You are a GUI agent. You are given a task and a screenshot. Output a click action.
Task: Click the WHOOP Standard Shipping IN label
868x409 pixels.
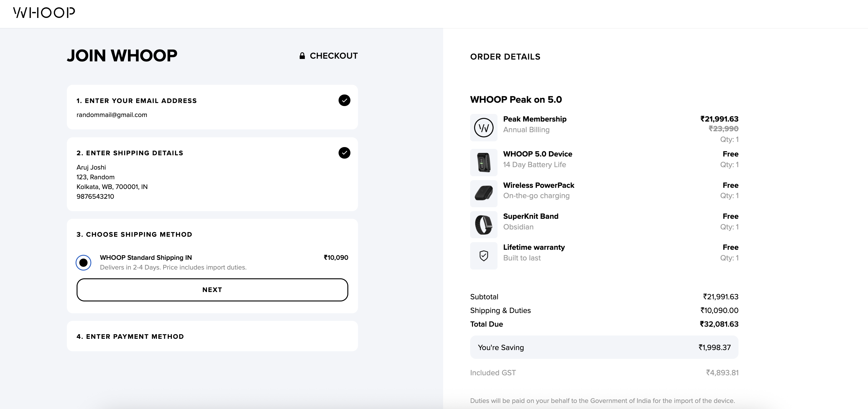(146, 258)
